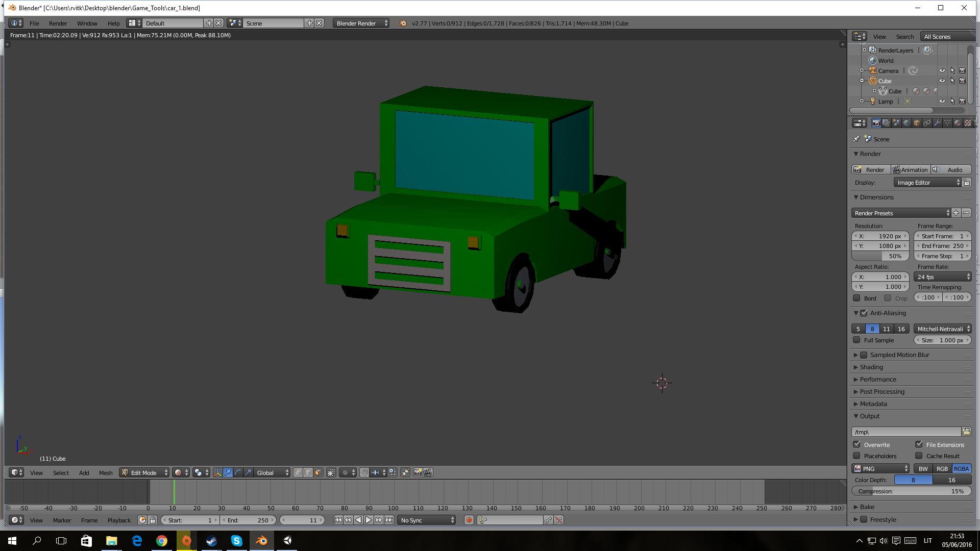Viewport: 980px width, 551px height.
Task: Open the Mesh menu in viewport header
Action: [x=106, y=472]
